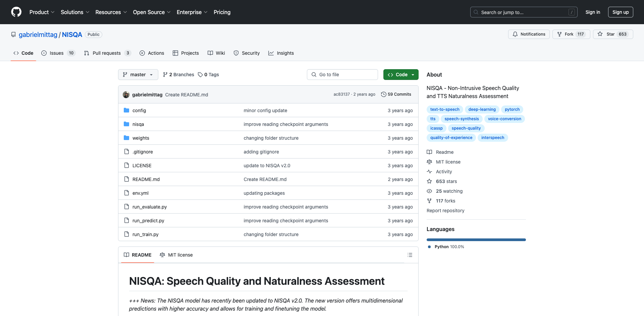Screen dimensions: 644x316
Task: Open gabrielmittag's profile link
Action: click(38, 35)
